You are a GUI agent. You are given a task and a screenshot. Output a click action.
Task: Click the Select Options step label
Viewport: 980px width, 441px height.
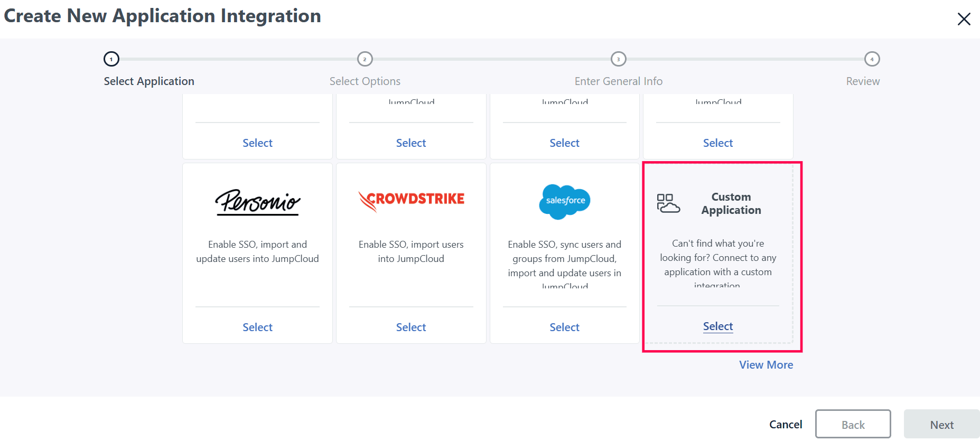click(365, 81)
